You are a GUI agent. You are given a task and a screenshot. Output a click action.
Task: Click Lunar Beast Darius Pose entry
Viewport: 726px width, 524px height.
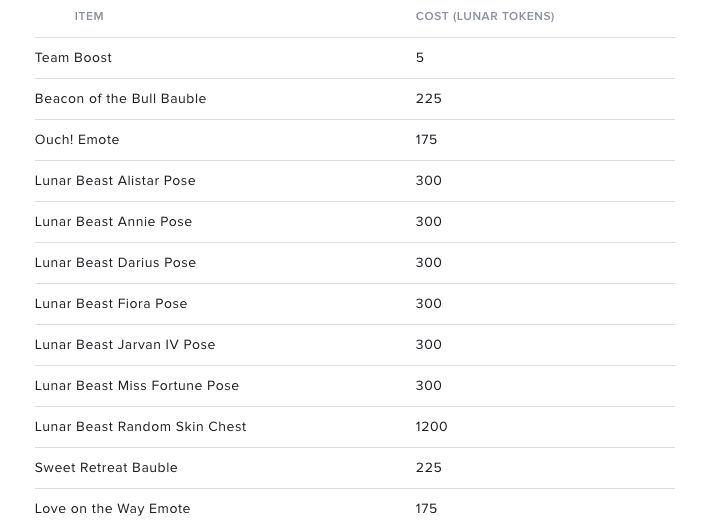point(115,262)
